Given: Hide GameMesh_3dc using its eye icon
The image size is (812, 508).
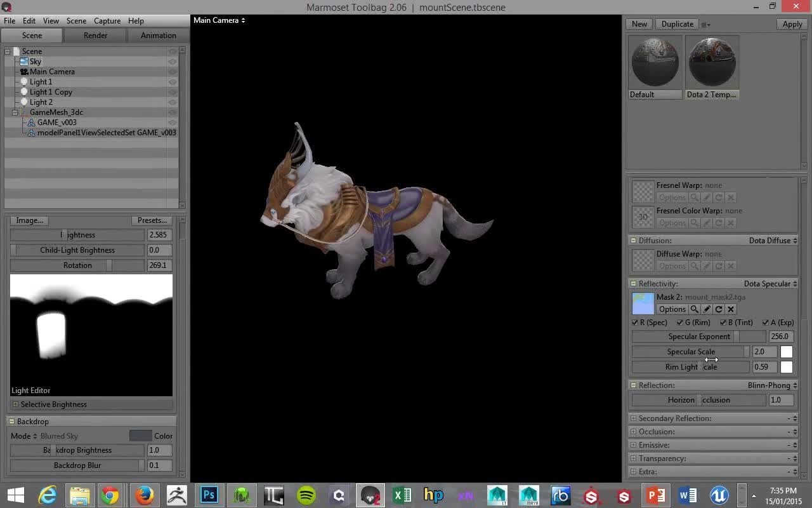Looking at the screenshot, I should [x=172, y=112].
